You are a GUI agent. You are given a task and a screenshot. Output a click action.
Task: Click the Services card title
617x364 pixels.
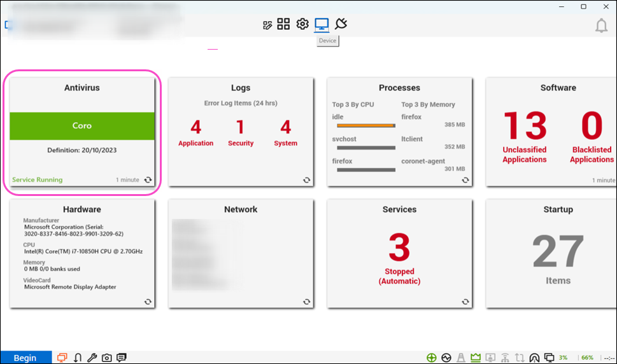point(399,209)
